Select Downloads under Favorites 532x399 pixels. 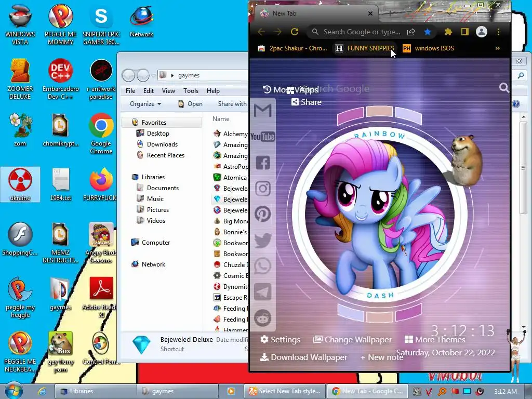coord(157,144)
